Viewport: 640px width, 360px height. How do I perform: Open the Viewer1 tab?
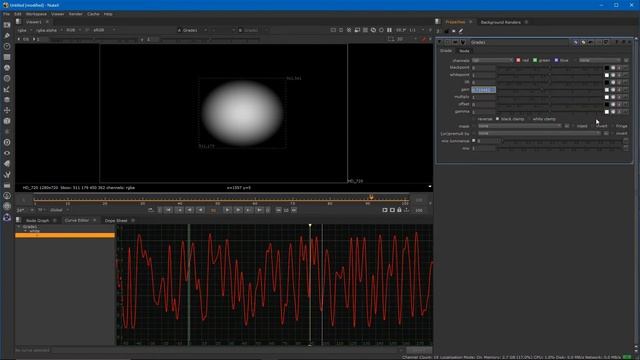pyautogui.click(x=33, y=22)
